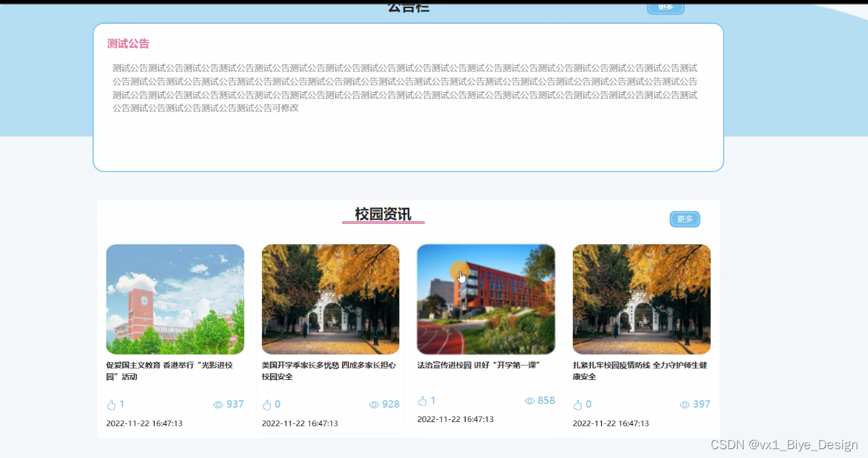
Task: Click like count 1 on 法治宣传进校园 card
Action: [433, 400]
